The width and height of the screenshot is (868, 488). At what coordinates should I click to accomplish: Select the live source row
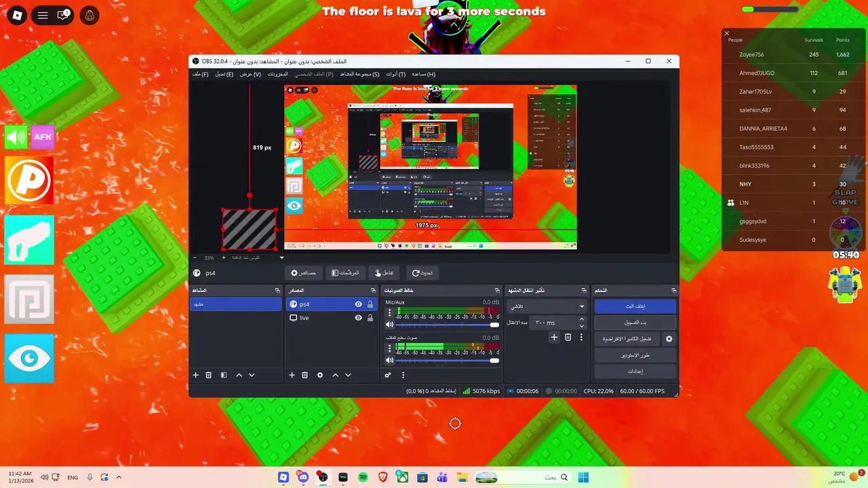[331, 318]
